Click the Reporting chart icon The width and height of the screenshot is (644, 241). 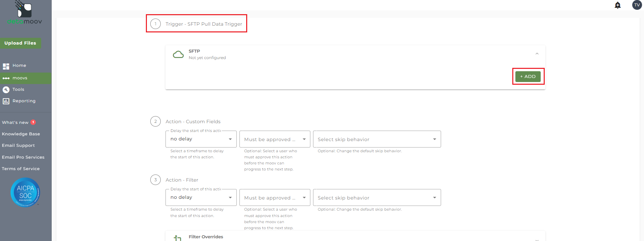[x=6, y=101]
